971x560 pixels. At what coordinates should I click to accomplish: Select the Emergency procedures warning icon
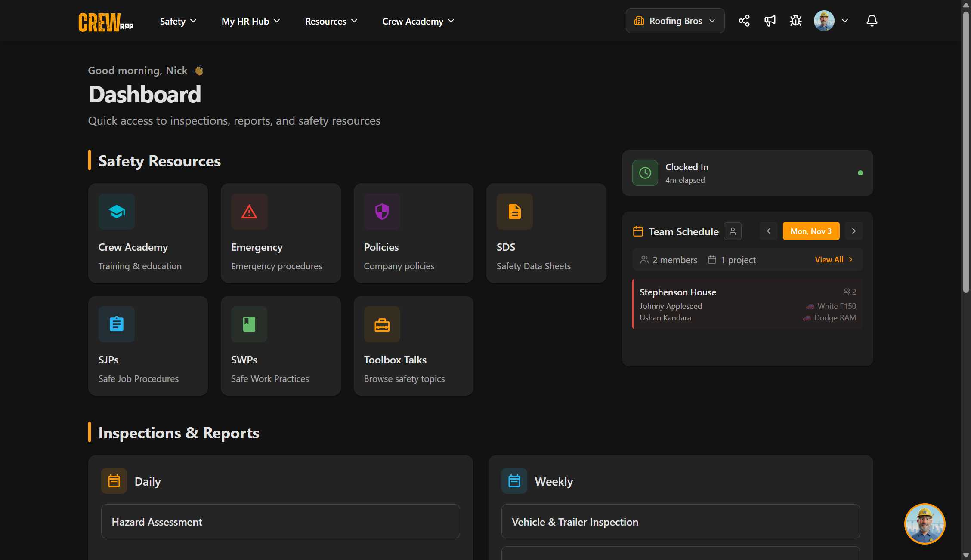coord(249,211)
